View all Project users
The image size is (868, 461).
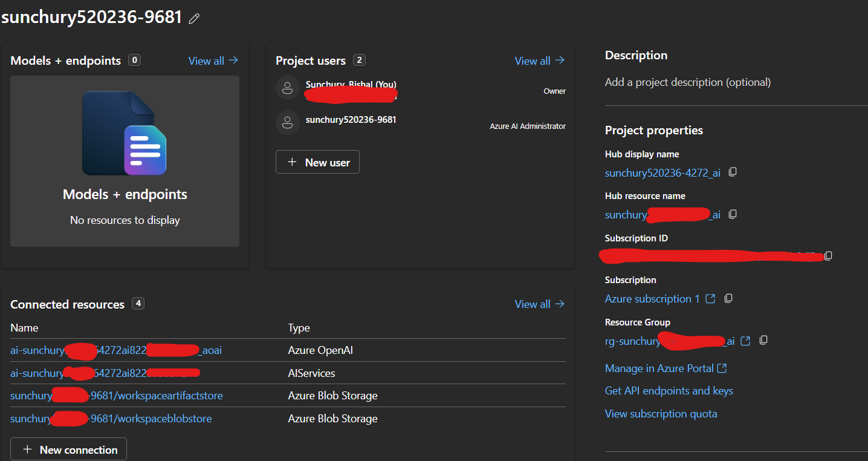tap(540, 60)
